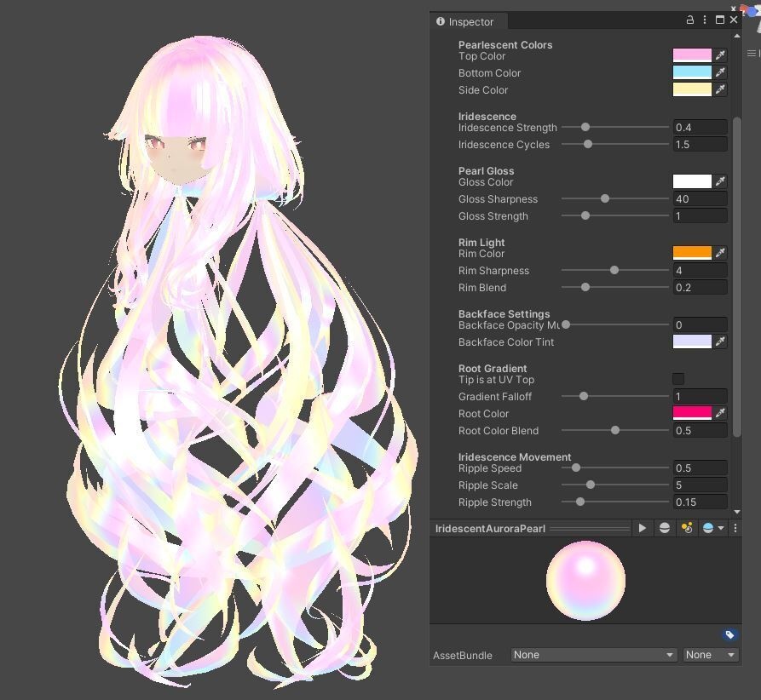Click the Bottom Color eyedropper icon
The width and height of the screenshot is (761, 700).
tap(720, 72)
